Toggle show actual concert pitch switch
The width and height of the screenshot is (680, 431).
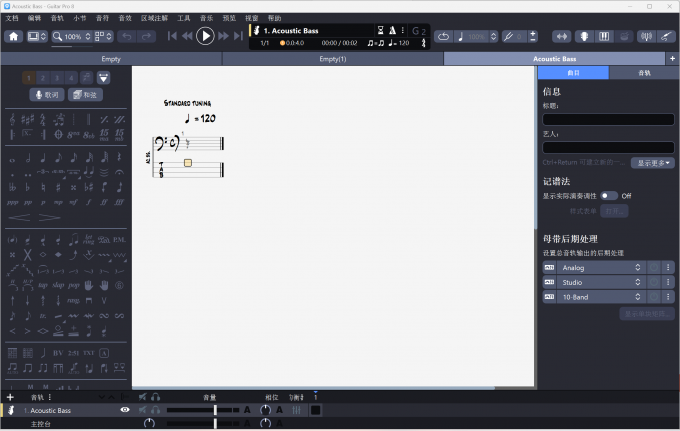click(608, 196)
